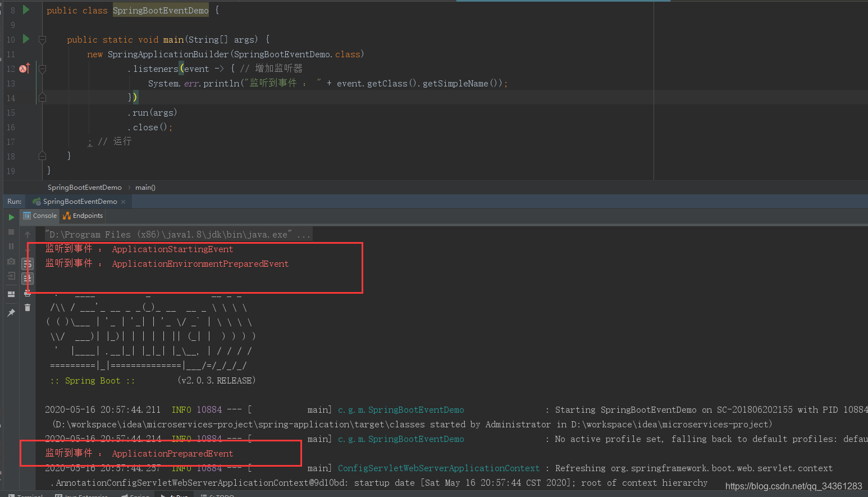Image resolution: width=868 pixels, height=497 pixels.
Task: Click main() in breadcrumbs
Action: click(x=145, y=188)
